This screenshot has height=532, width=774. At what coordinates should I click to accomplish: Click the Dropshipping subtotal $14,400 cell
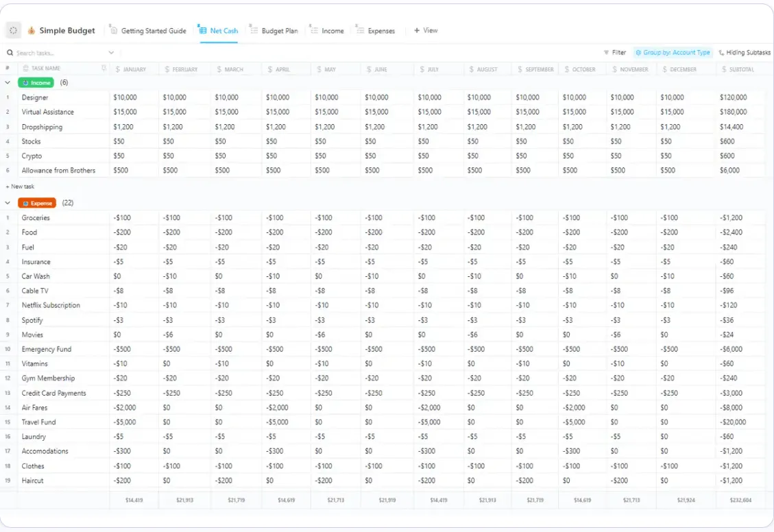pos(731,127)
